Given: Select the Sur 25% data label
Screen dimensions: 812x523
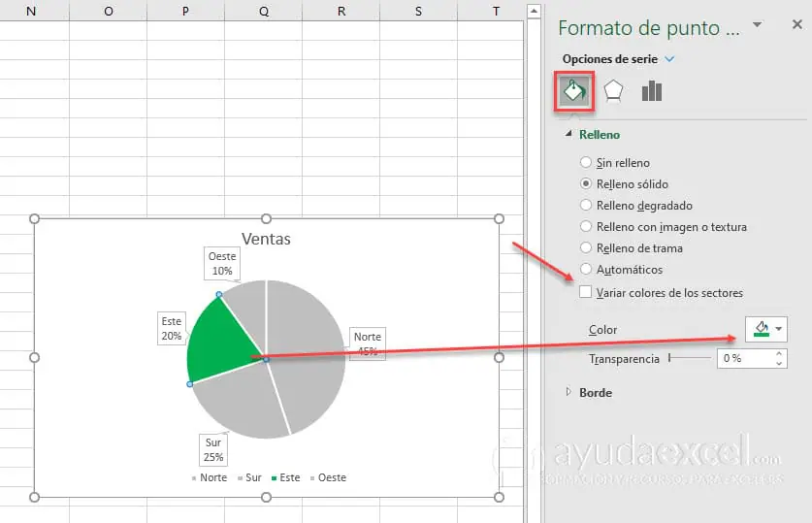Looking at the screenshot, I should point(213,449).
